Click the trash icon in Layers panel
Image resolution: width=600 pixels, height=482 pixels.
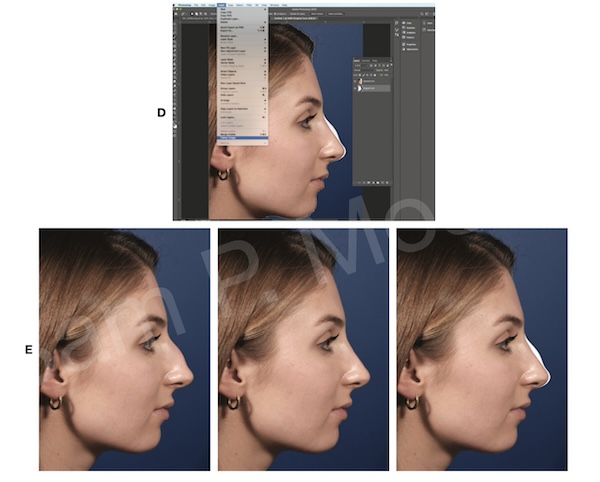tap(388, 184)
